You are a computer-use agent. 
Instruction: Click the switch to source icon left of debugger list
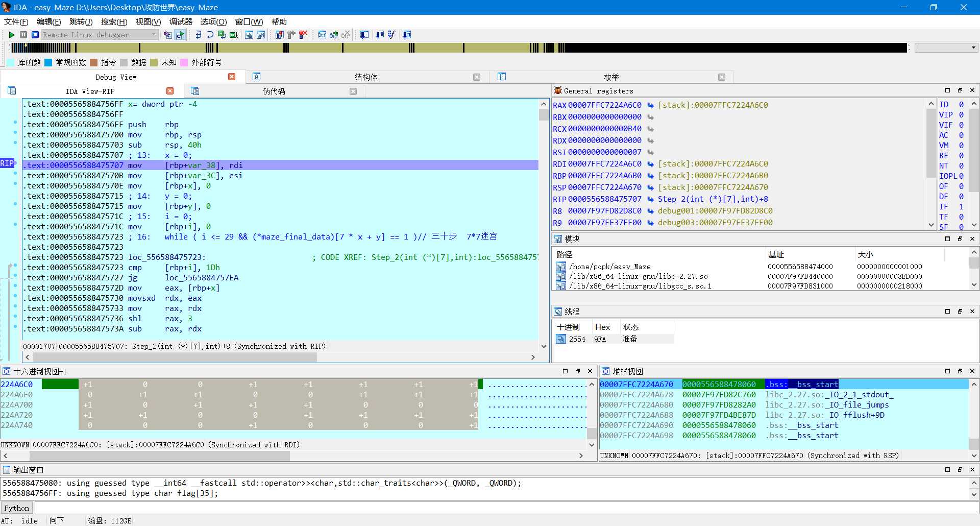click(x=168, y=35)
